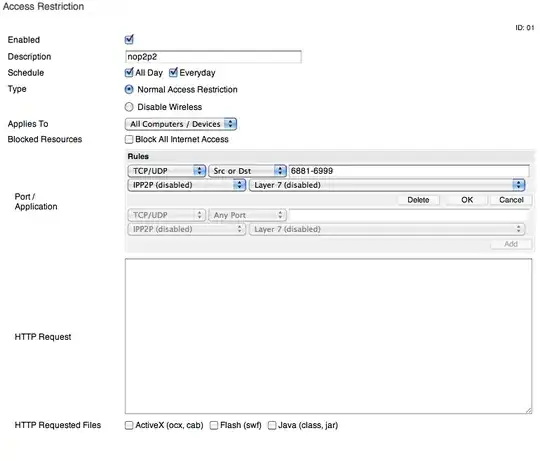Open the greyed-out TCP/UDP dropdown in new rule row
Viewport: 540px width, 461px height.
pyautogui.click(x=167, y=215)
